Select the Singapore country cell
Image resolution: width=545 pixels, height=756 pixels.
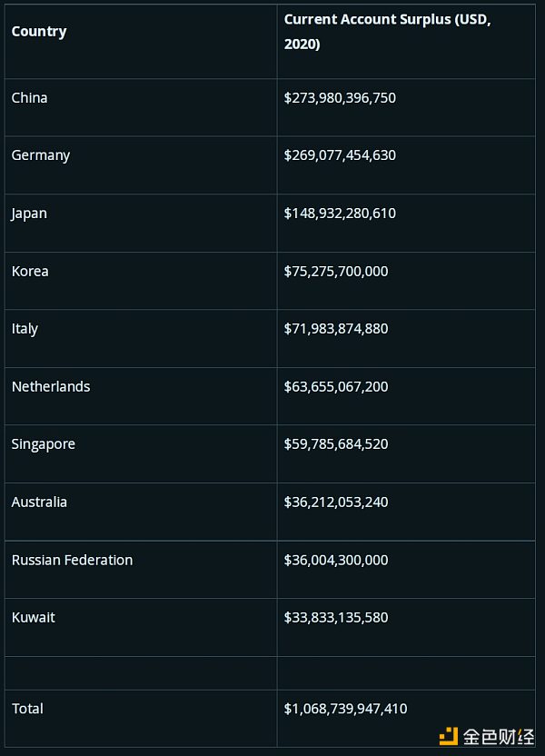point(44,444)
